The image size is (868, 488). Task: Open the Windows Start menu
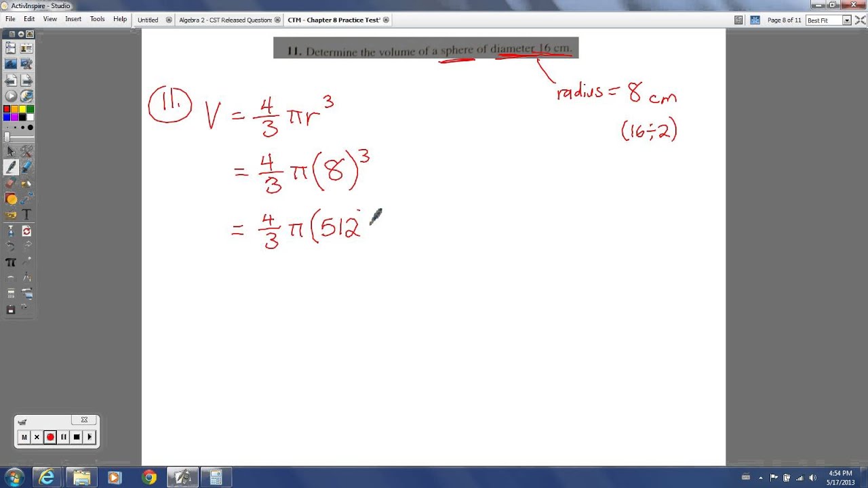[14, 477]
